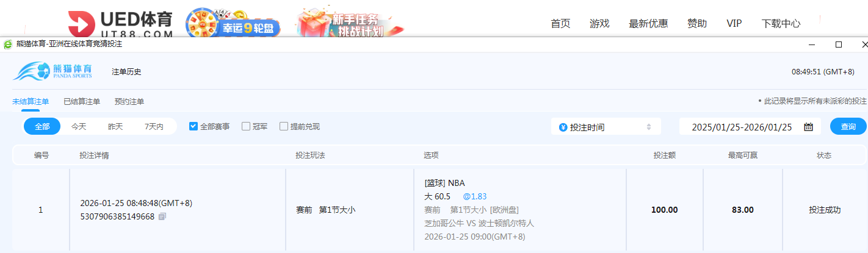This screenshot has width=868, height=253.
Task: Click the green browser icon in title bar
Action: (x=8, y=45)
